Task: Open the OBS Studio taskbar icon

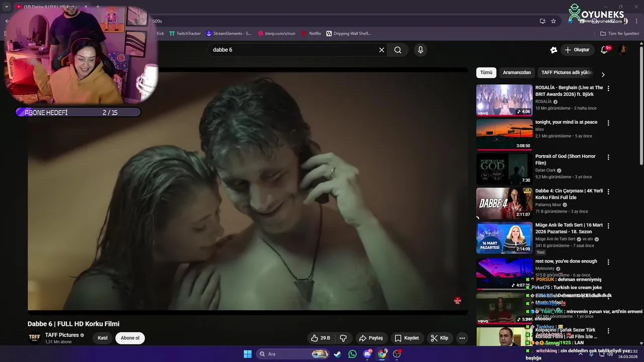Action: [x=397, y=354]
